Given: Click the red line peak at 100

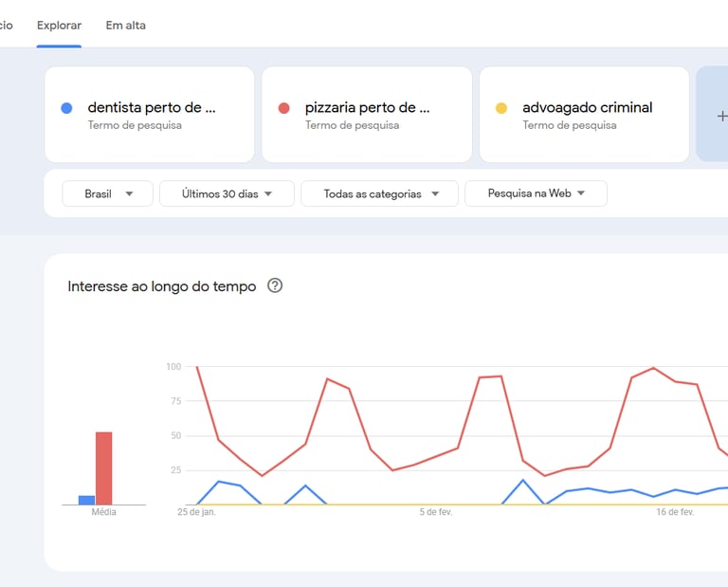Looking at the screenshot, I should pyautogui.click(x=197, y=367).
